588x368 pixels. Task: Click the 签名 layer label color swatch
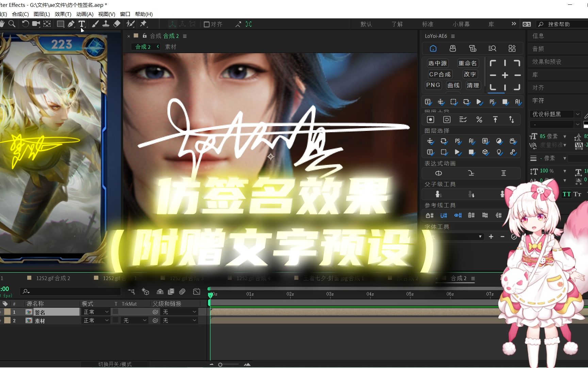pyautogui.click(x=7, y=312)
